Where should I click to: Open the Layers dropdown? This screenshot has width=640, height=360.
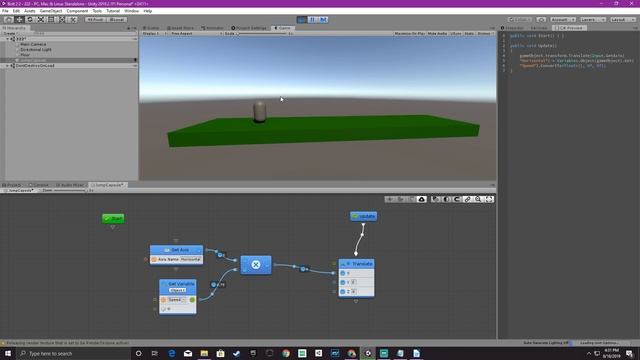point(592,20)
